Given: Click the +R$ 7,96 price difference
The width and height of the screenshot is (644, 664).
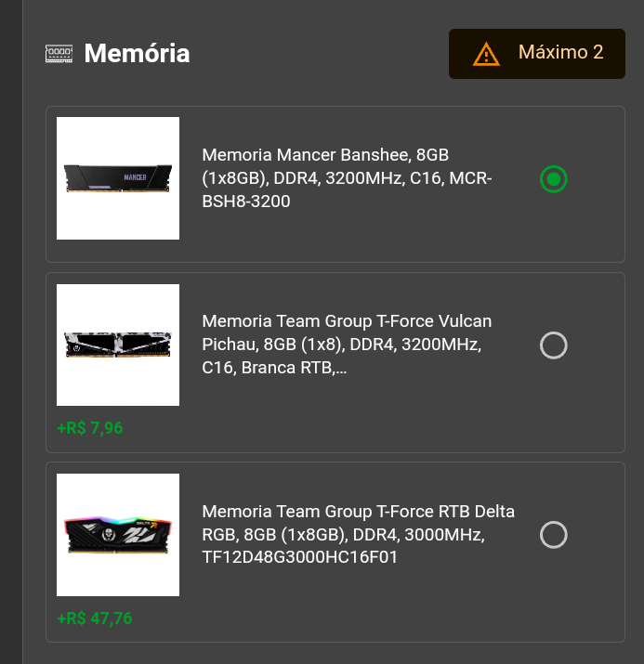Looking at the screenshot, I should 90,428.
